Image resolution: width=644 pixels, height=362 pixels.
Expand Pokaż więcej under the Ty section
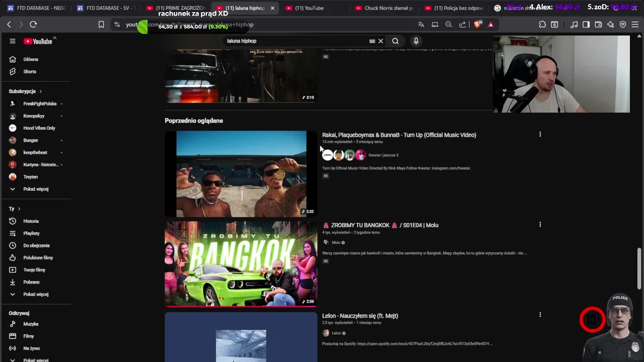36,294
